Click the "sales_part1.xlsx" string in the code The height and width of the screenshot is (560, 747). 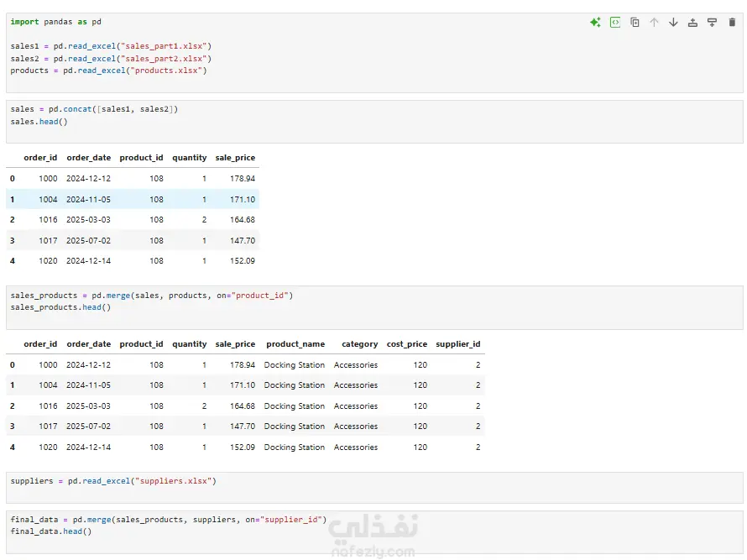coord(164,46)
